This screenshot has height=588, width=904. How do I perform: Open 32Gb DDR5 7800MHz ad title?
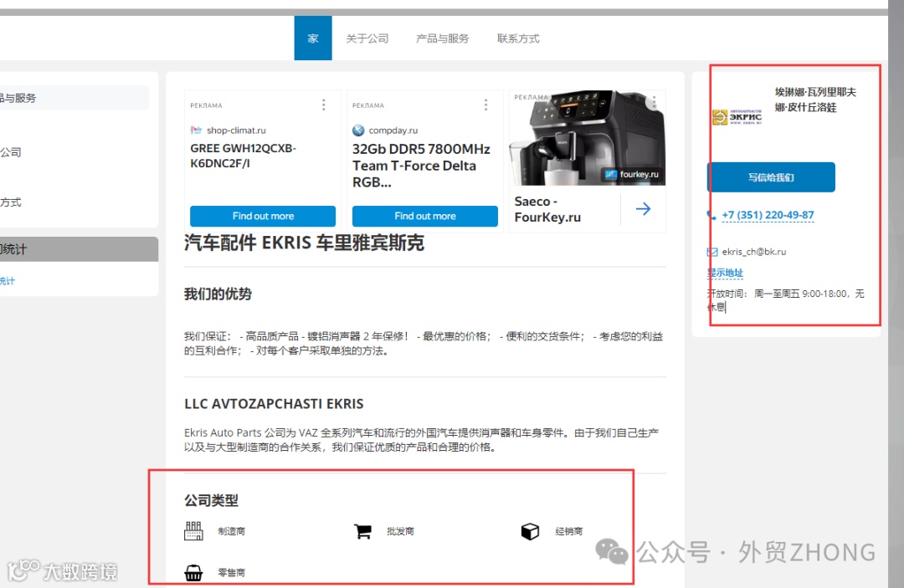pos(421,166)
